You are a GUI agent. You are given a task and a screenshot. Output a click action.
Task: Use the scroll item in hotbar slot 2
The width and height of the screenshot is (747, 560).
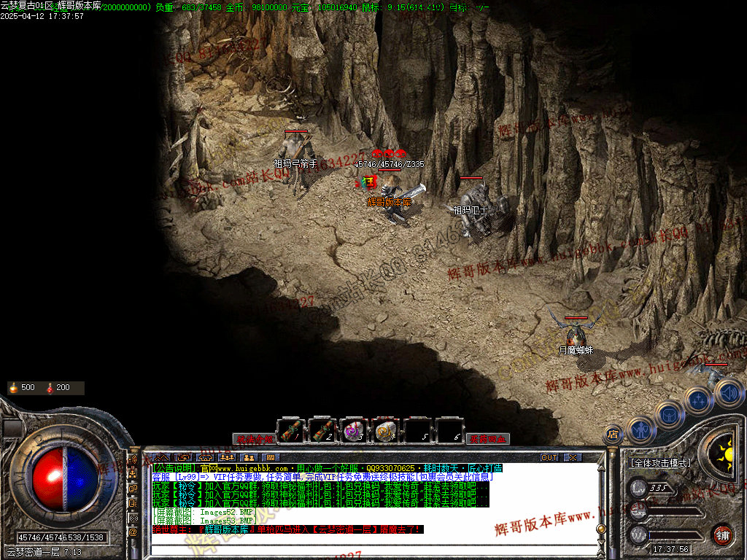coord(322,430)
